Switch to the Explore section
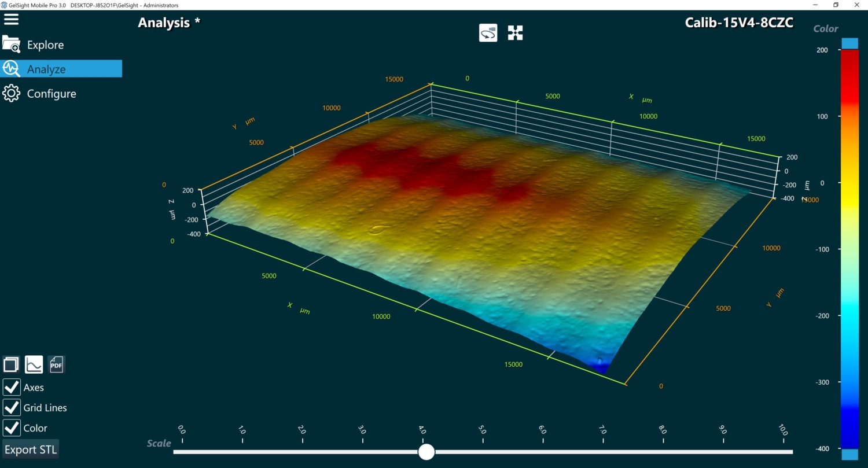Screen dimensions: 868x468 [46, 44]
